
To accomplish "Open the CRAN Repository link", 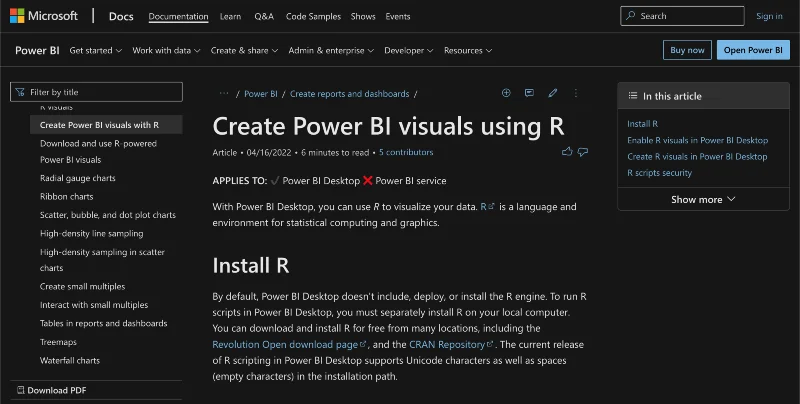I will pos(451,344).
